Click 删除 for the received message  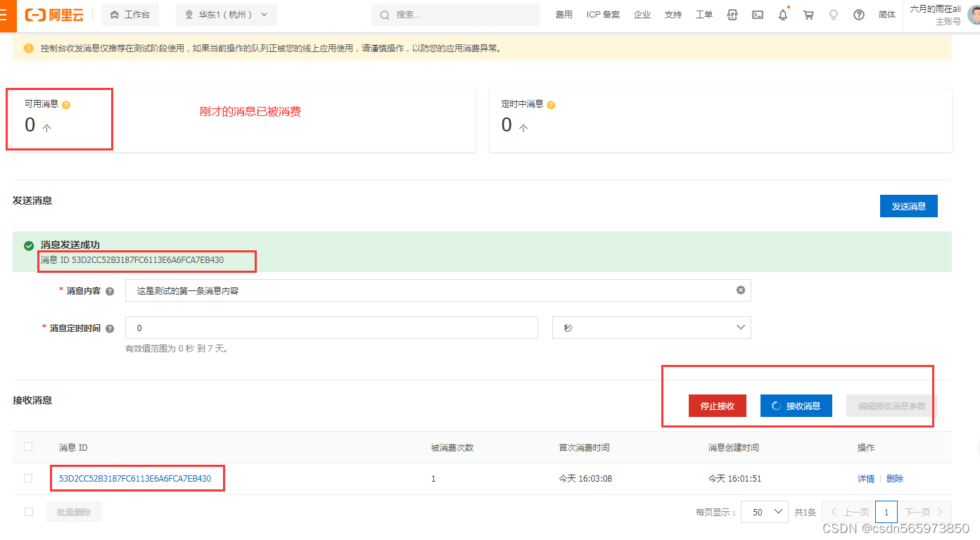(x=895, y=479)
